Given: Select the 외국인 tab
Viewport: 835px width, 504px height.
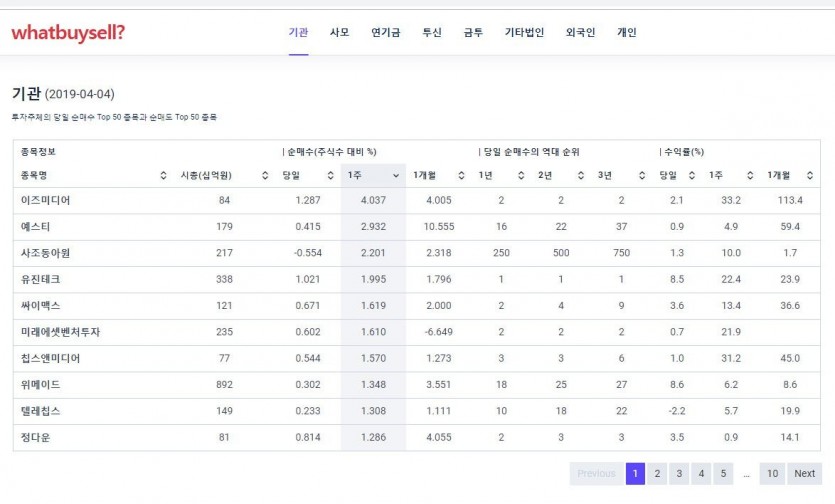Looking at the screenshot, I should (580, 33).
